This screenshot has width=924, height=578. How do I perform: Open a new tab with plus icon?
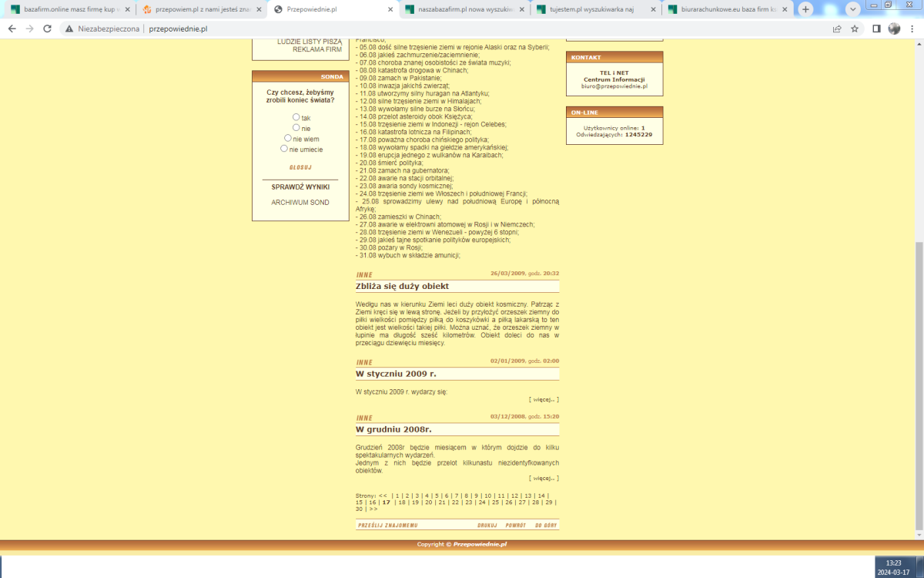pos(805,9)
